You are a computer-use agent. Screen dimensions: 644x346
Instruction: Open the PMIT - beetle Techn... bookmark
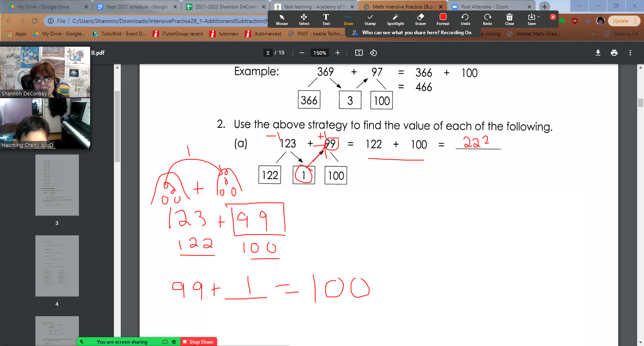[316, 34]
